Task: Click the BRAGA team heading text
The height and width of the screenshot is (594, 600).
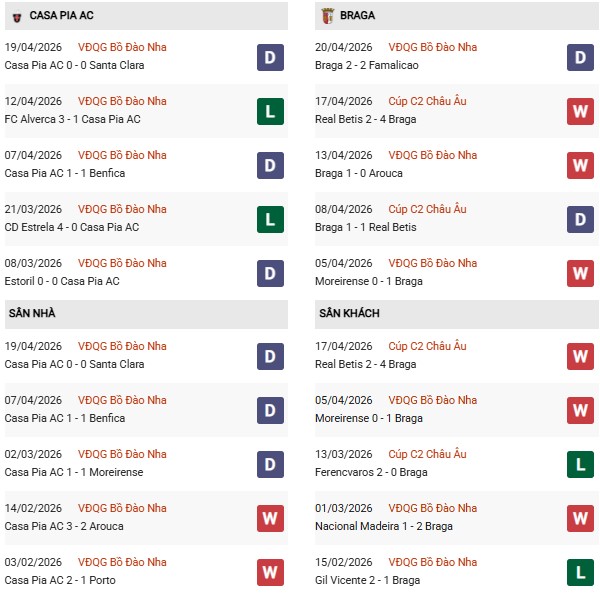Action: click(x=358, y=16)
